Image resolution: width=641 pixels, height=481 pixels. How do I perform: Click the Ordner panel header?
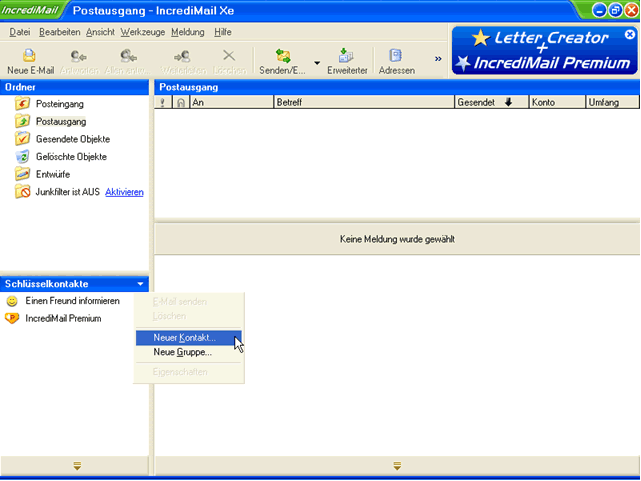[x=74, y=87]
